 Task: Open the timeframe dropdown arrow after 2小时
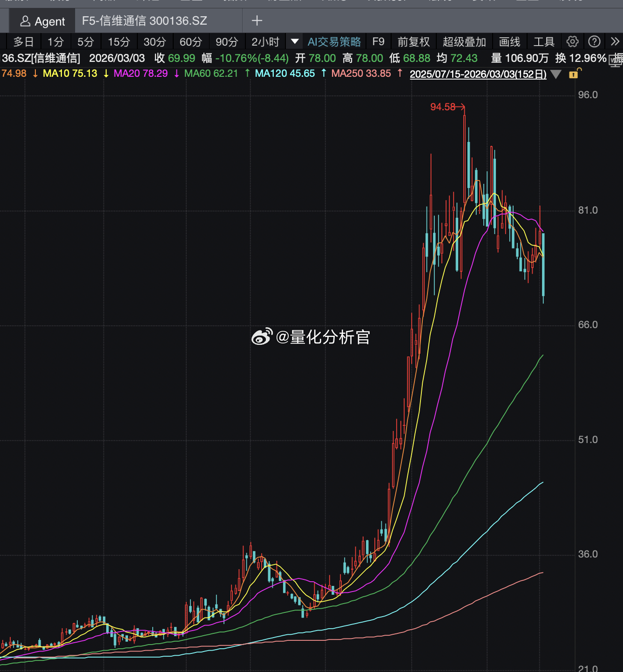pos(294,41)
